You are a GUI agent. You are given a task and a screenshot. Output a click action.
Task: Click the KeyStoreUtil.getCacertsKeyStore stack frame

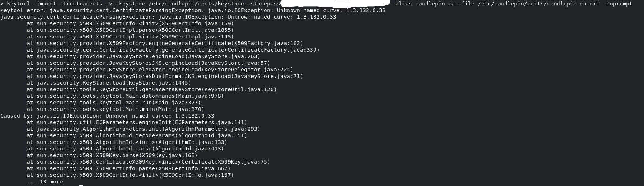151,89
